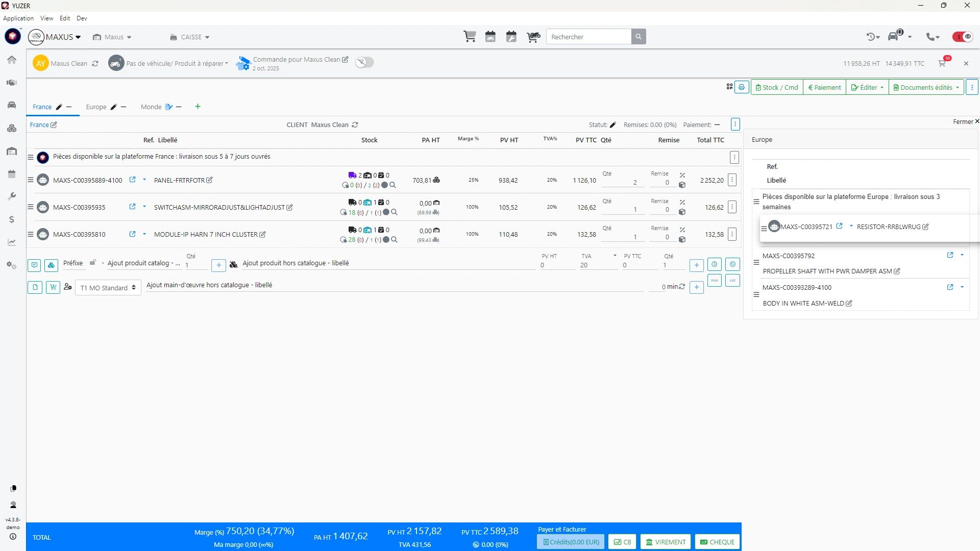Open the Documents édités dropdown
Screen dimensions: 980x551
click(926, 87)
